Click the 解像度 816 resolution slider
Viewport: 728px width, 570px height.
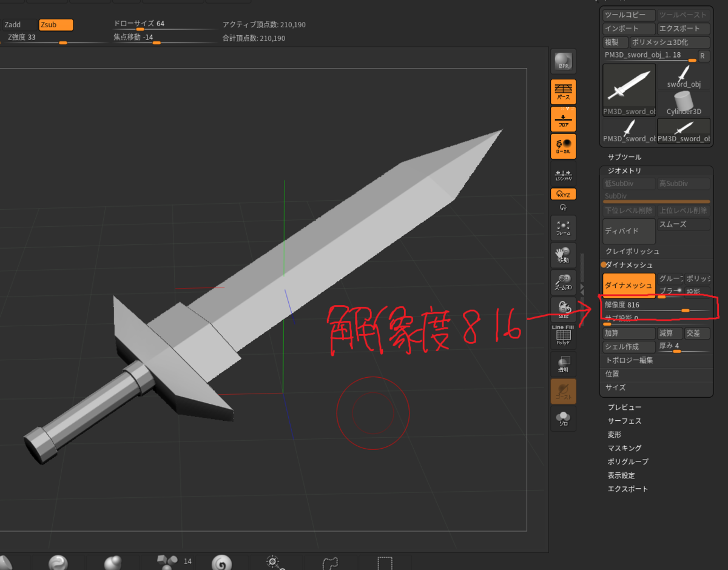656,306
